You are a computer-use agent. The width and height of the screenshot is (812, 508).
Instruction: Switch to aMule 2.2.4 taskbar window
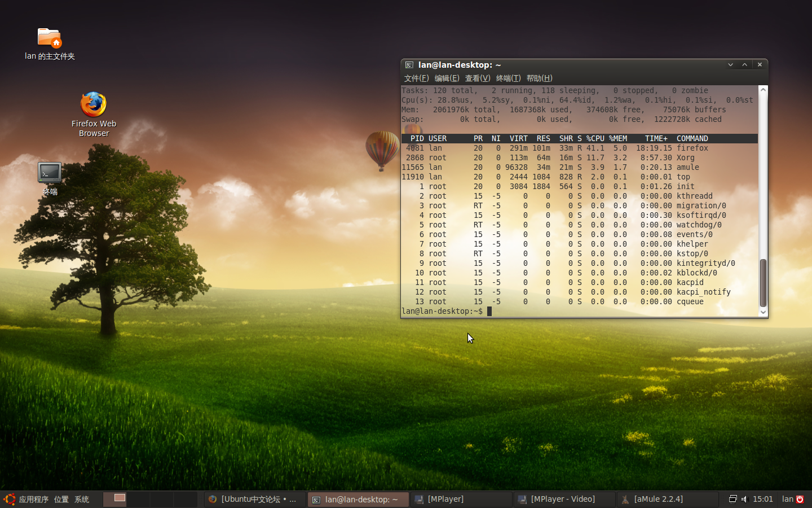668,499
